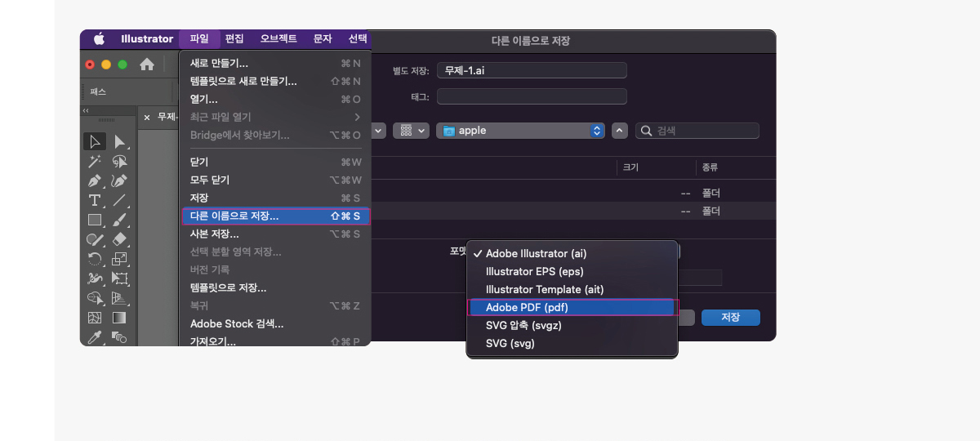980x441 pixels.
Task: Select Adobe Illustrator (ai) format option
Action: tap(572, 253)
